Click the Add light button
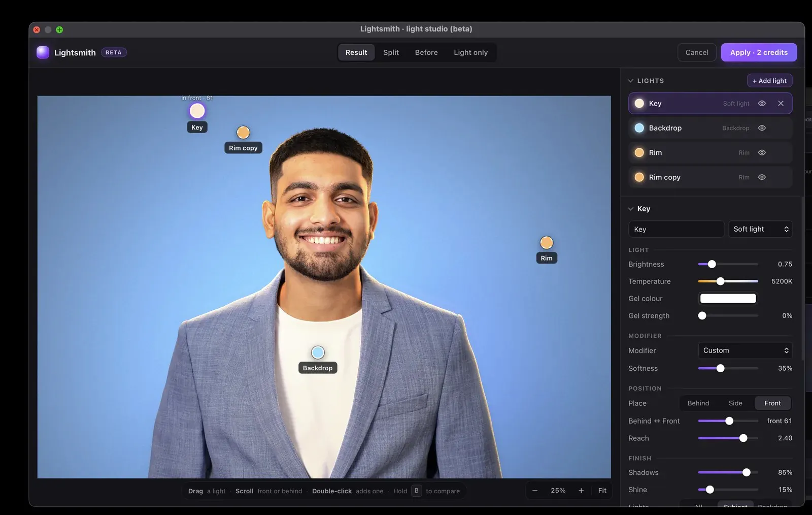 coord(769,81)
